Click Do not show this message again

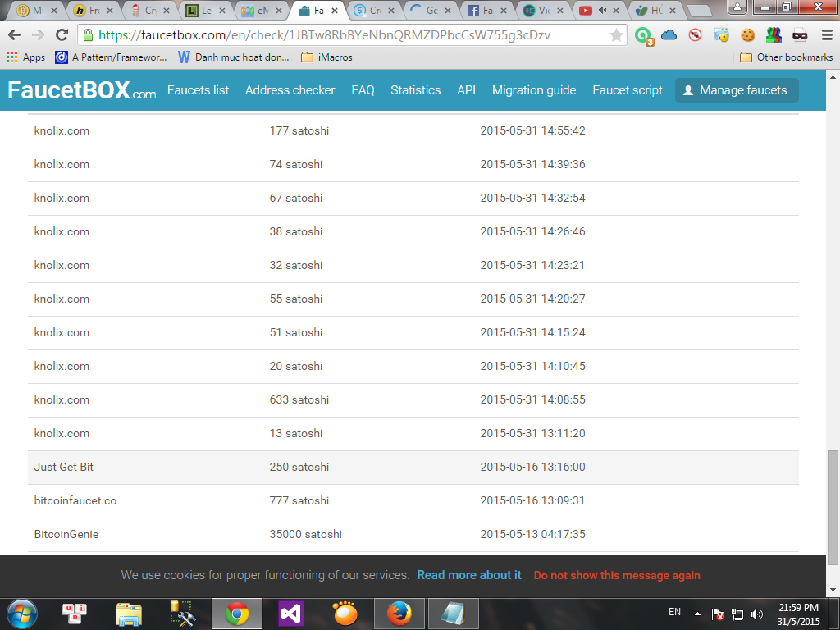(x=617, y=575)
